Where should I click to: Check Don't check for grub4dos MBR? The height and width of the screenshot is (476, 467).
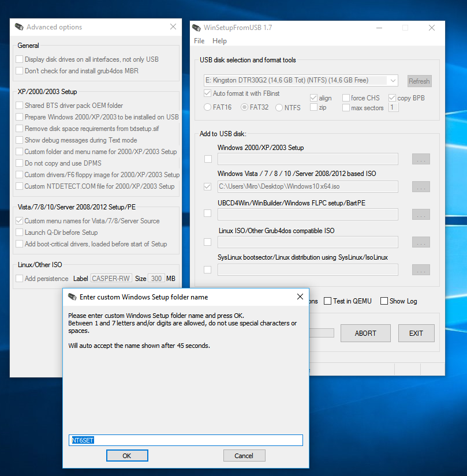click(19, 70)
